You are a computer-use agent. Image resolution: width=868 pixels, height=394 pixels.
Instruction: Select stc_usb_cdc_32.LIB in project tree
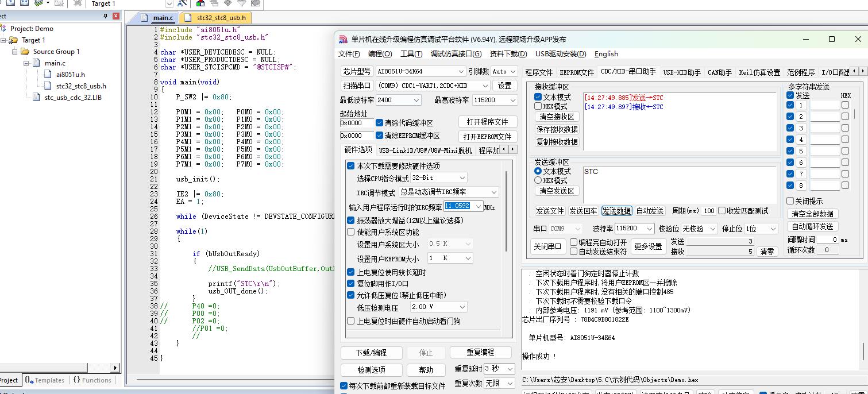pyautogui.click(x=73, y=97)
